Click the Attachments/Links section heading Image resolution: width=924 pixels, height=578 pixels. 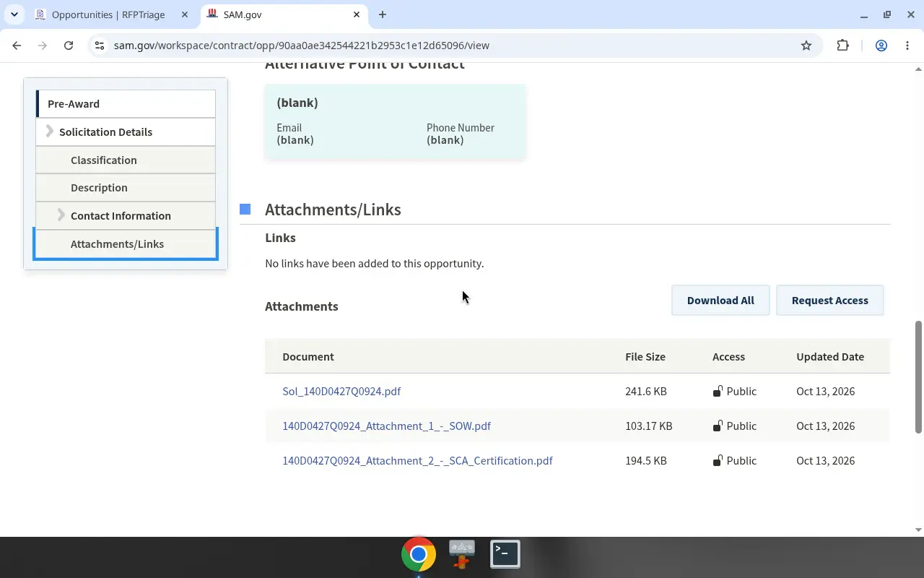click(x=333, y=210)
